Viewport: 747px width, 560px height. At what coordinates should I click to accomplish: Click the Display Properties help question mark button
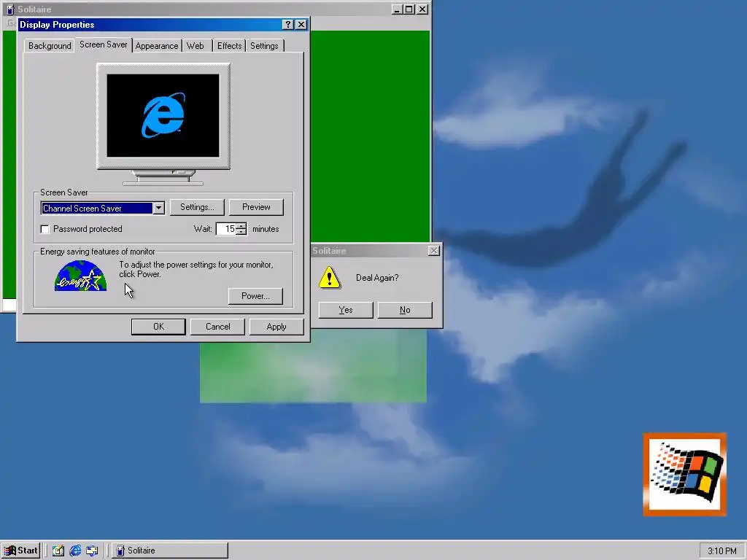click(287, 25)
